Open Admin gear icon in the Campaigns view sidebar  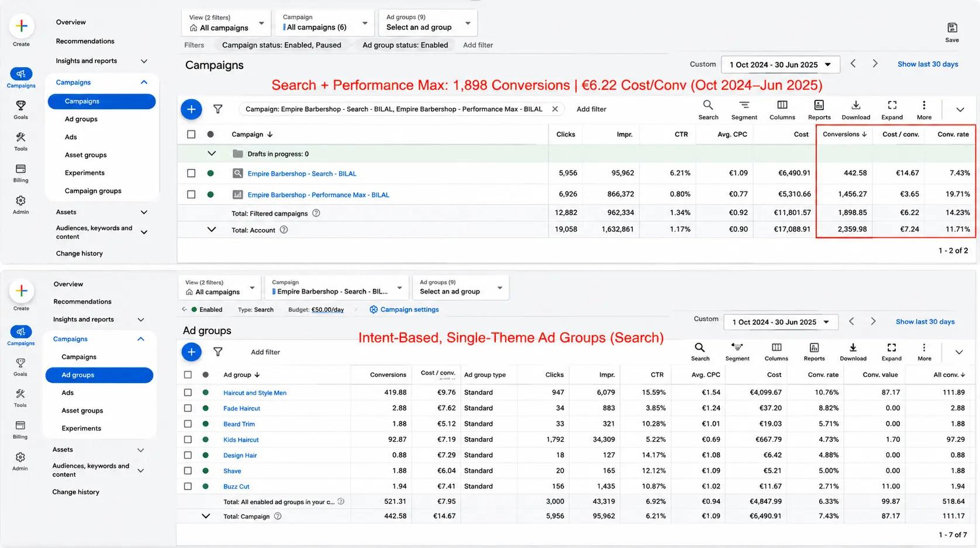point(21,200)
